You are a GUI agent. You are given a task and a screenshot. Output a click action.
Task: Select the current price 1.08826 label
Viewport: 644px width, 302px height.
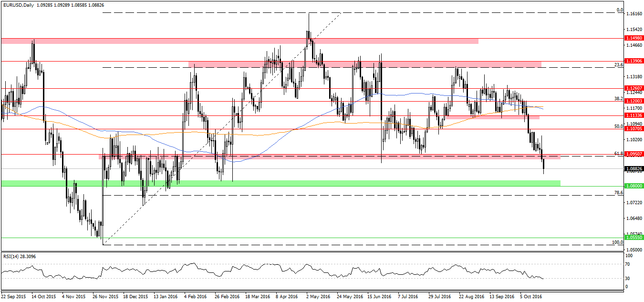pyautogui.click(x=634, y=168)
